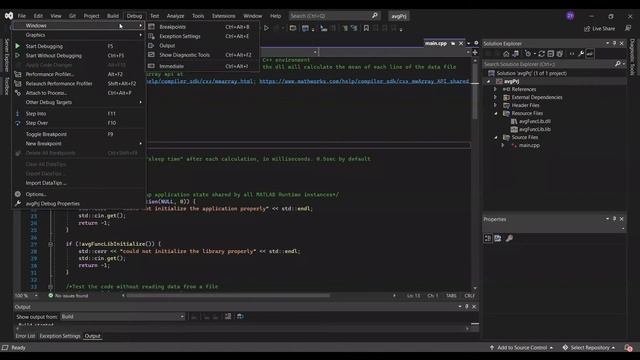The image size is (640, 360).
Task: Click the split editor icon above scrollbar
Action: point(475,53)
